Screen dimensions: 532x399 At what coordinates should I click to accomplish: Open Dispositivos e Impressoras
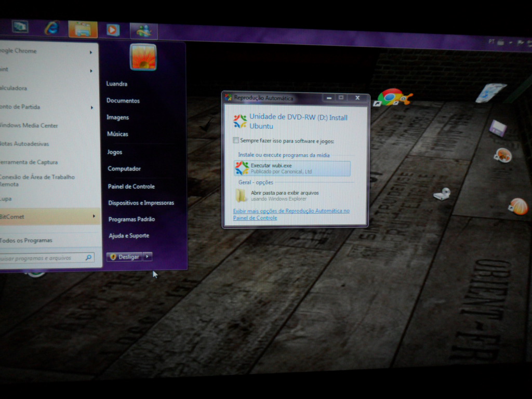click(141, 203)
